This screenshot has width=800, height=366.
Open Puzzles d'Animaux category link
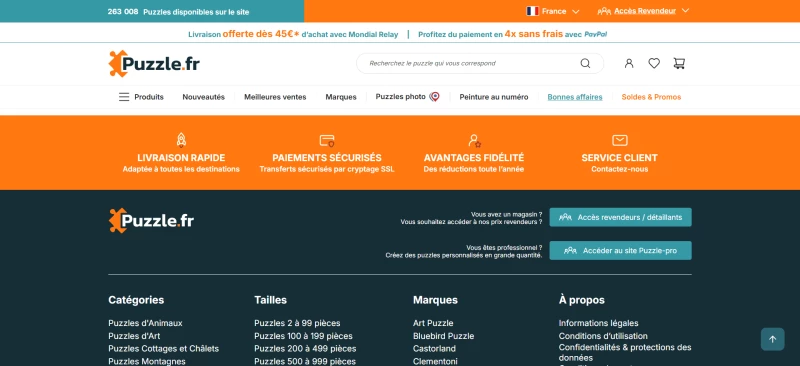pyautogui.click(x=145, y=323)
